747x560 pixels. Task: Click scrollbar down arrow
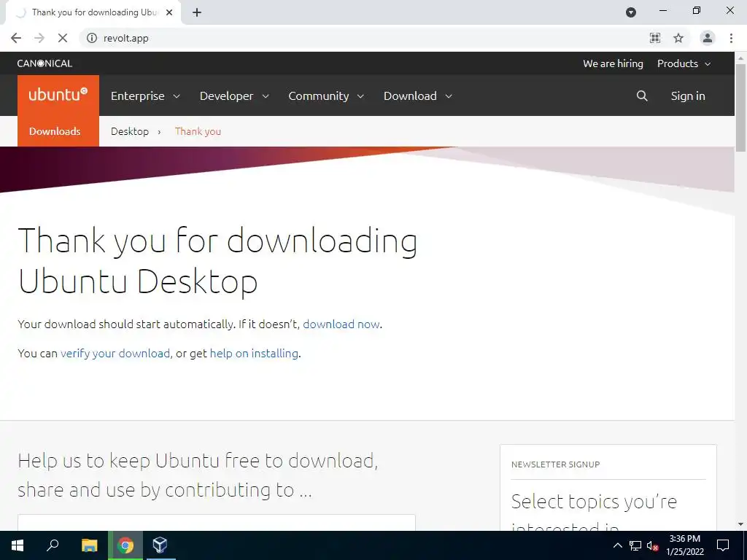[x=740, y=524]
